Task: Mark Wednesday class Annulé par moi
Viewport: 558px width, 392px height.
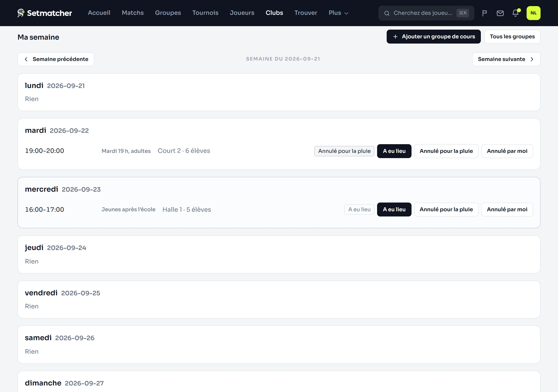Action: click(x=507, y=210)
